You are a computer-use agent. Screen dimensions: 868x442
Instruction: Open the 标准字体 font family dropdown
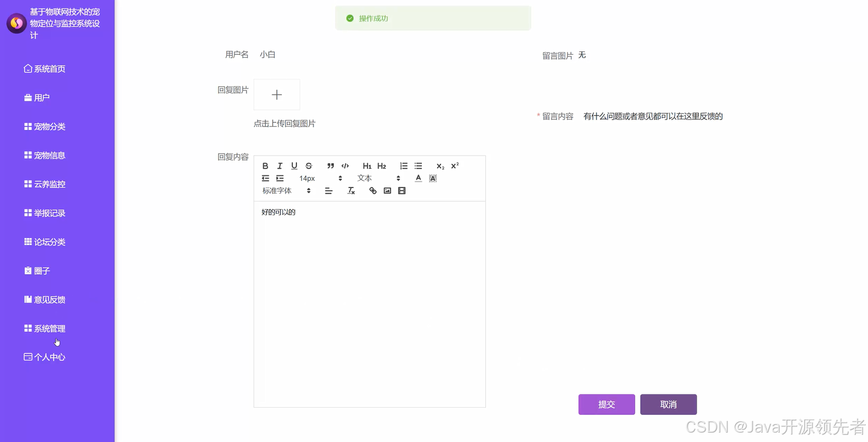286,191
